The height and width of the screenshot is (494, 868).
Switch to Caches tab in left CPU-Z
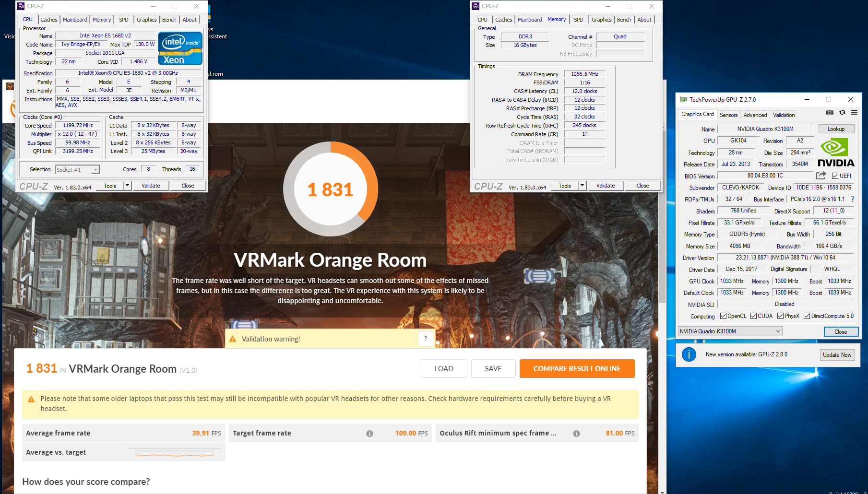49,20
